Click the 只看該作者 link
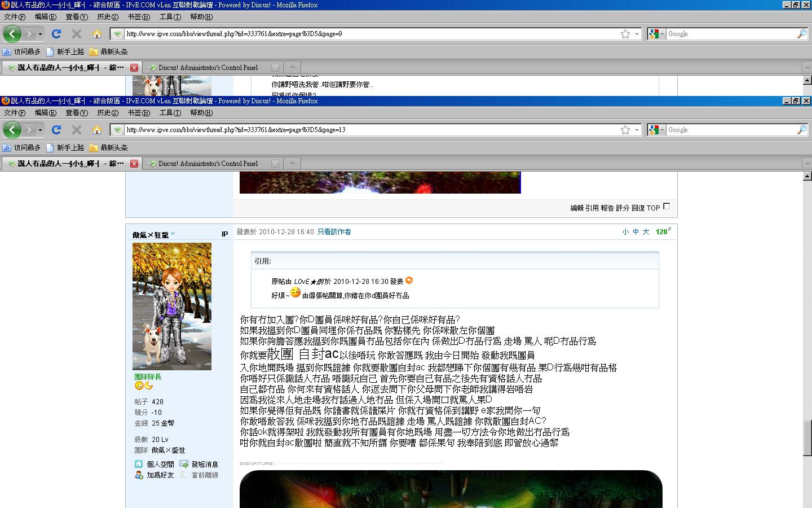 (x=334, y=232)
